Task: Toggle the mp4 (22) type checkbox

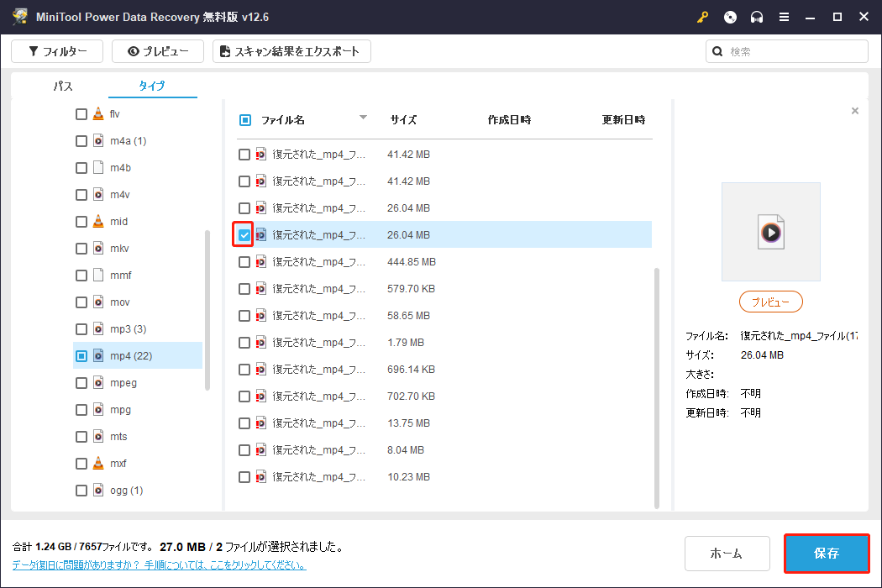Action: pyautogui.click(x=81, y=355)
